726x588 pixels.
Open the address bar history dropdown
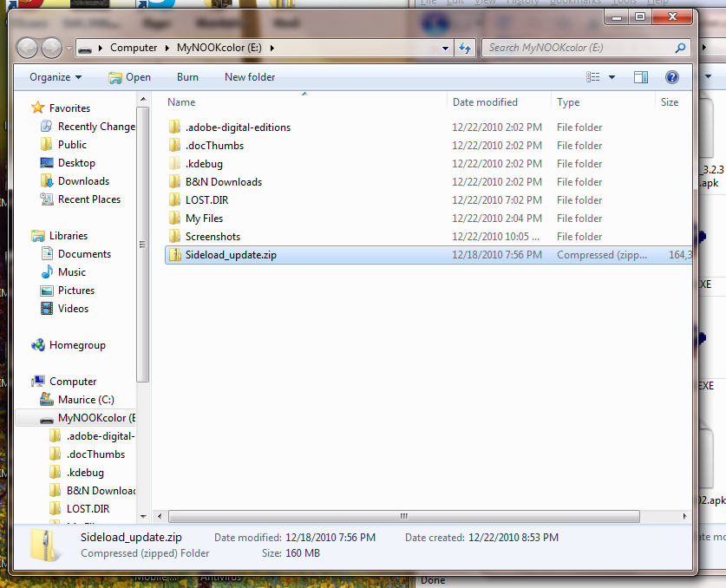click(445, 49)
